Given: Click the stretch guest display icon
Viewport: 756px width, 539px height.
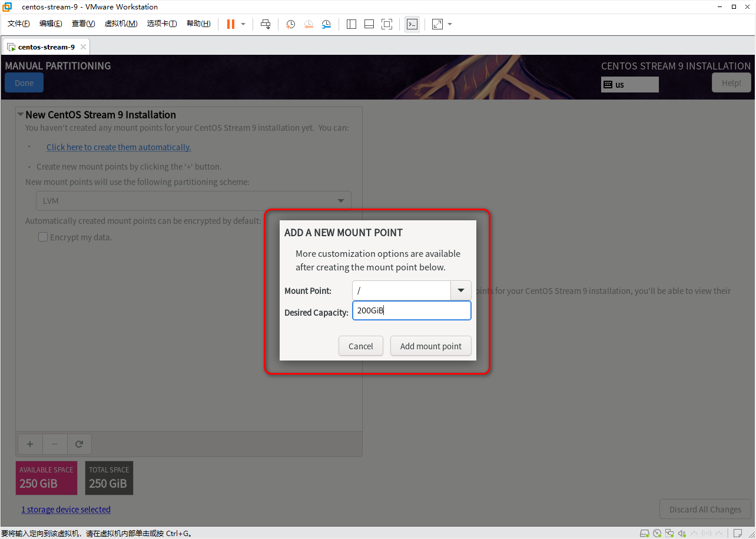Looking at the screenshot, I should (x=437, y=24).
